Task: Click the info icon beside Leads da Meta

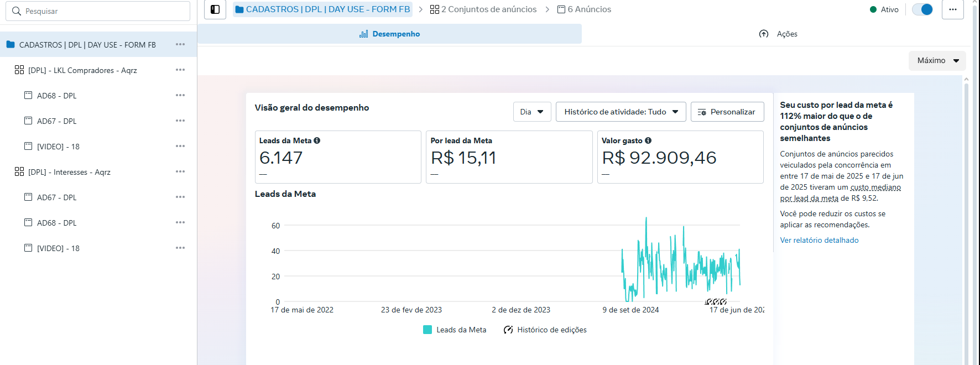Action: 317,140
